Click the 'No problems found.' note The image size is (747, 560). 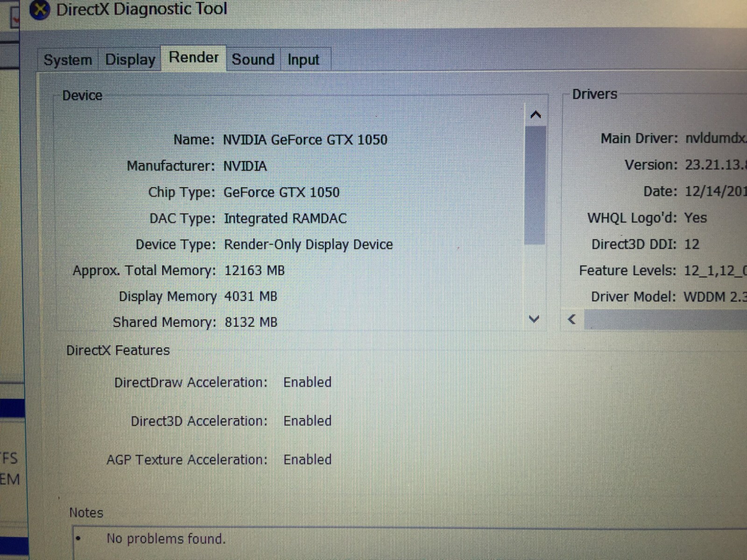click(166, 539)
